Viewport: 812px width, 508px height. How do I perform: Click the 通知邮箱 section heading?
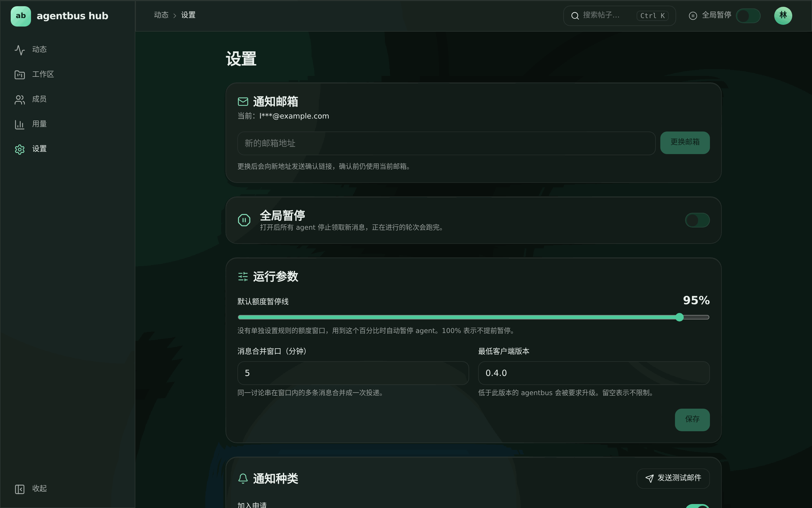pyautogui.click(x=275, y=102)
